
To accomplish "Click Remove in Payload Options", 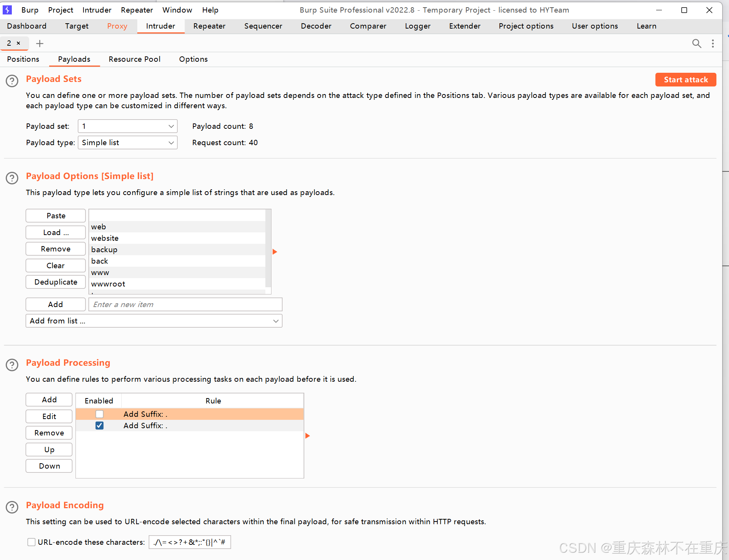I will [56, 249].
